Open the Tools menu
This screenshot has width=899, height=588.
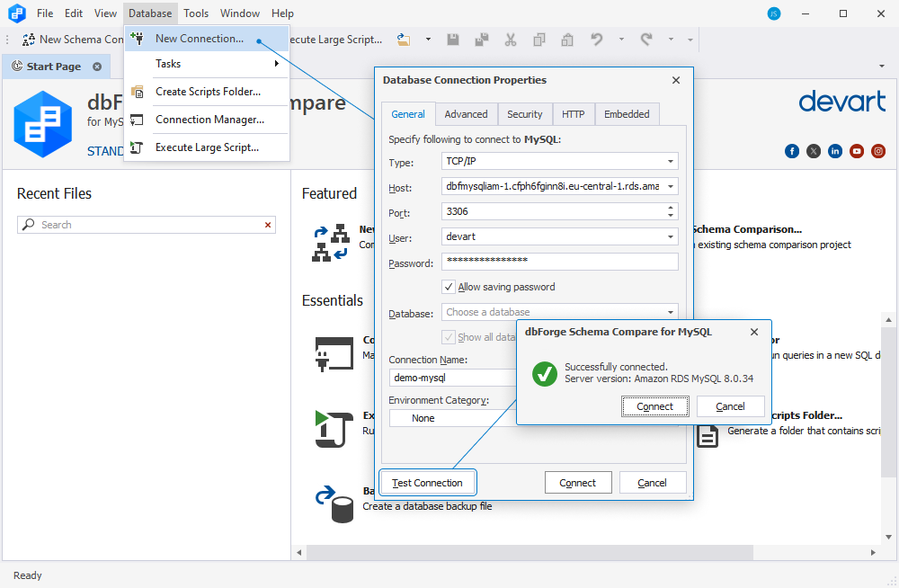(196, 13)
